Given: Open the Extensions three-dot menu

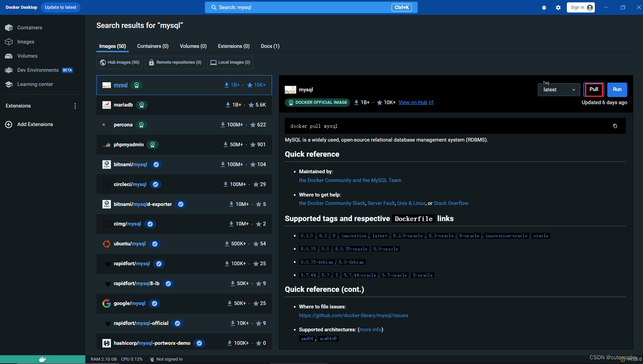Looking at the screenshot, I should 75,106.
